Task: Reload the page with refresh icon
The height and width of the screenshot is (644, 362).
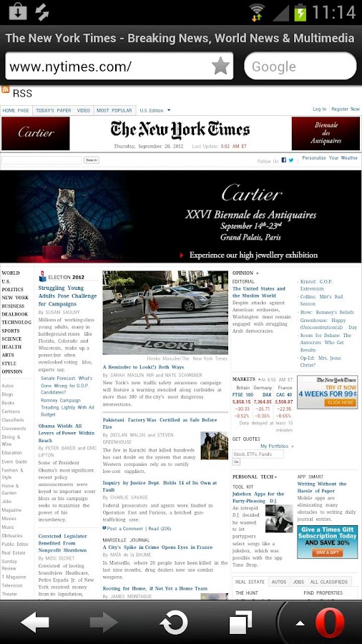Action: pos(174,623)
